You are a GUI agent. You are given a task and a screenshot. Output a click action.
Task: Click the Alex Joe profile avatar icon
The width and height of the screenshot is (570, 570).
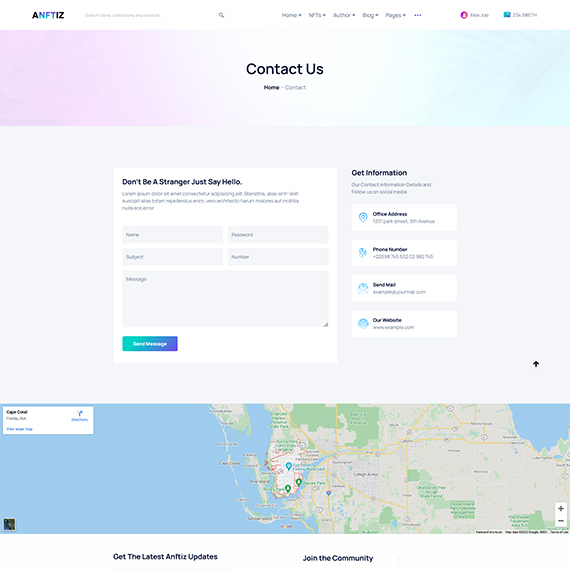pyautogui.click(x=464, y=15)
